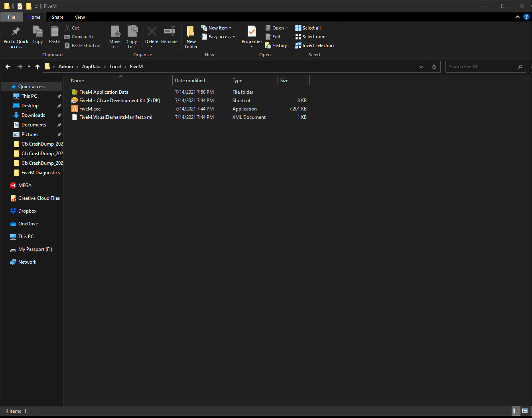Click the Paste icon in Clipboard group
The image size is (532, 418).
coord(54,32)
